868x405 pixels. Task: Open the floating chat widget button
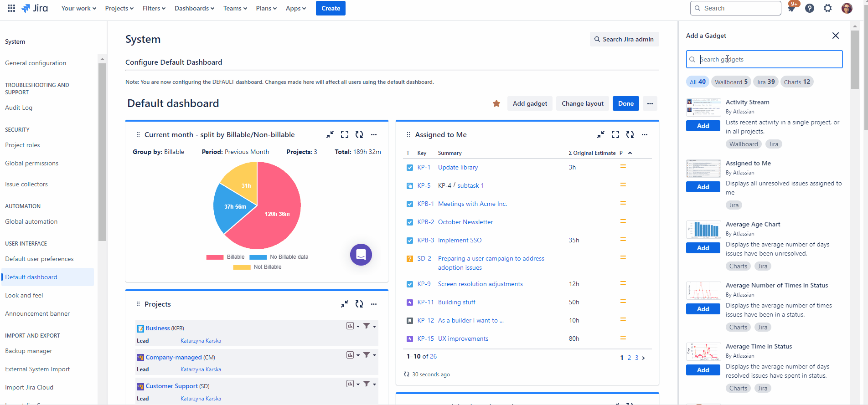point(361,255)
